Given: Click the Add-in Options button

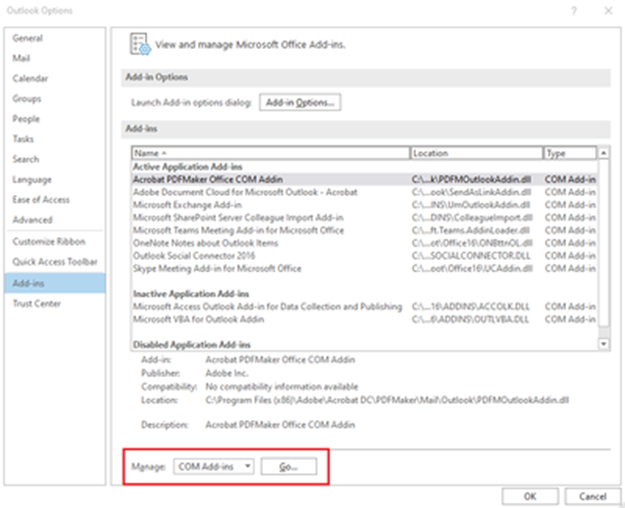Looking at the screenshot, I should (x=300, y=102).
